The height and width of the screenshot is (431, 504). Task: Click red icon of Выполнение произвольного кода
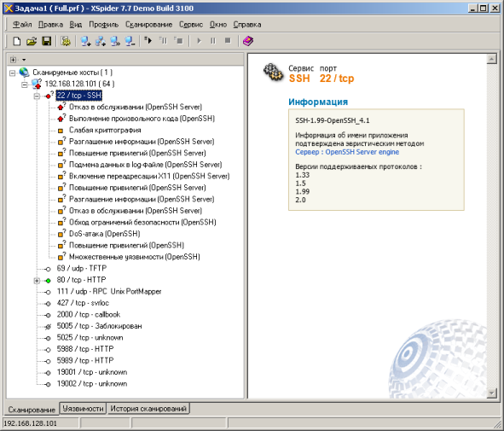pyautogui.click(x=61, y=119)
